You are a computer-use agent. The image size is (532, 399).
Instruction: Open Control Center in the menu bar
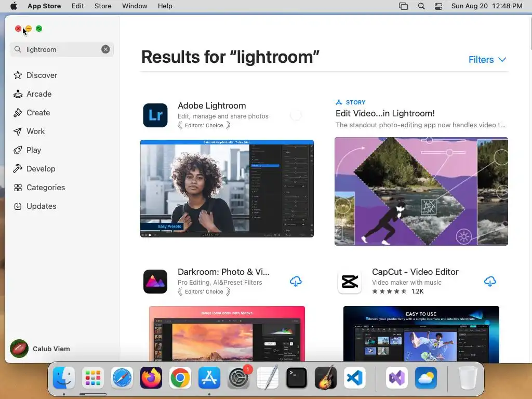(438, 6)
